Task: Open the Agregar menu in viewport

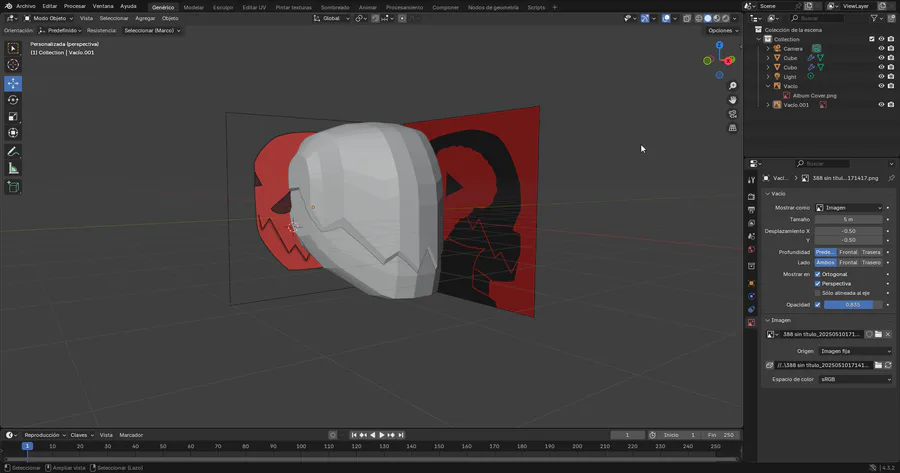Action: 145,18
